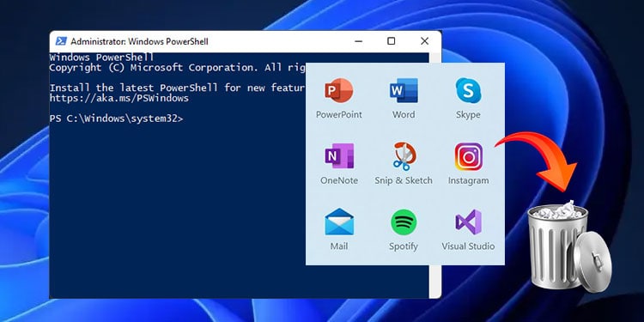This screenshot has width=644, height=322.
Task: Click the 'Spotify' label text
Action: (x=404, y=246)
